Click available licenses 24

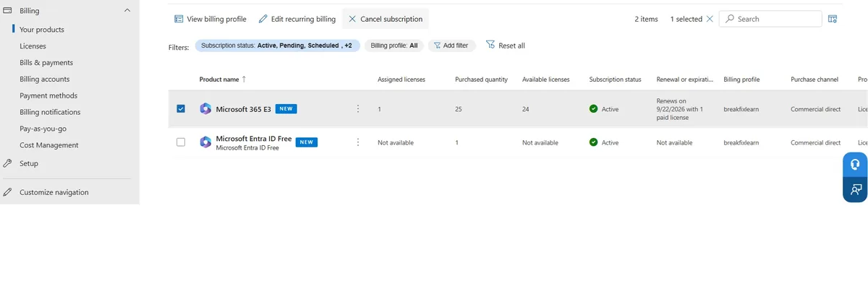pyautogui.click(x=526, y=109)
